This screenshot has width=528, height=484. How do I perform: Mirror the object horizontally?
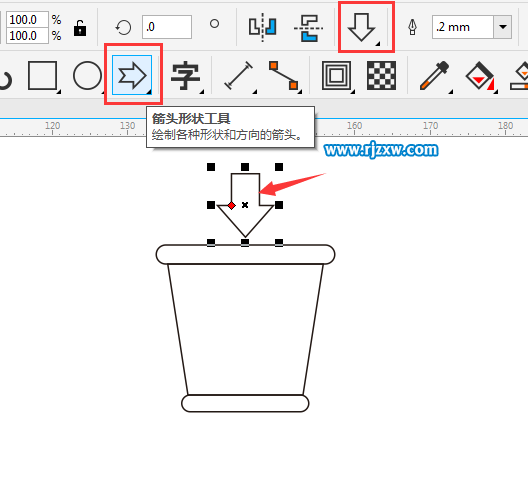tap(262, 27)
